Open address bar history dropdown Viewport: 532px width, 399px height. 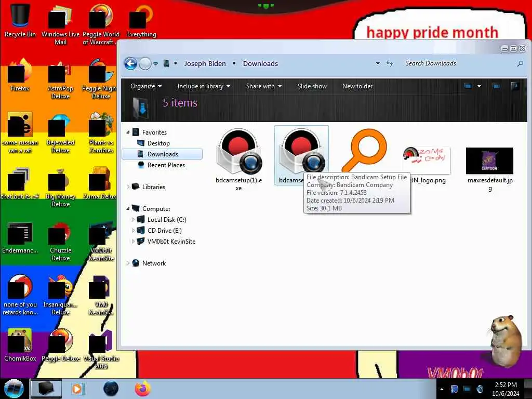(x=378, y=63)
